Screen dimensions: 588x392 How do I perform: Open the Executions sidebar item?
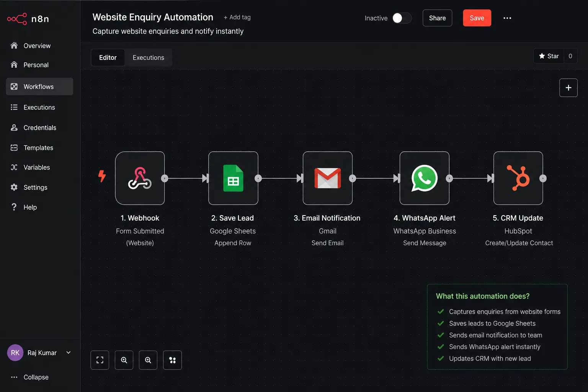(39, 107)
